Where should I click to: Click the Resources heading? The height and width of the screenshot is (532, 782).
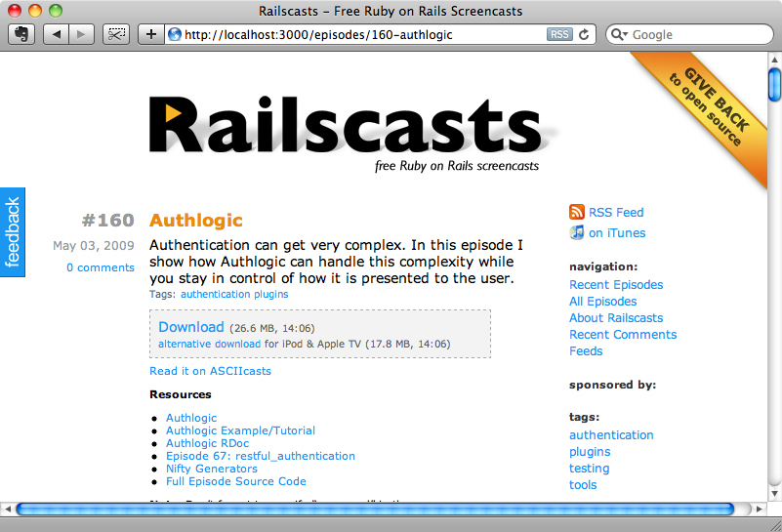click(x=181, y=394)
